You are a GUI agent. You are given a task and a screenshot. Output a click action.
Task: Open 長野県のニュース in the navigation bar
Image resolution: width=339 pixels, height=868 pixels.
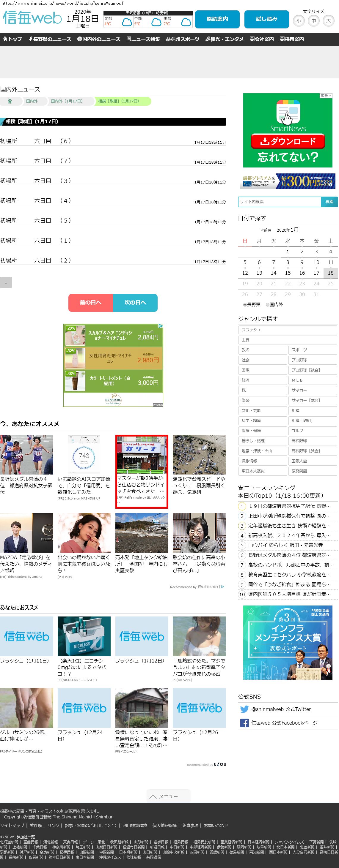pos(50,39)
